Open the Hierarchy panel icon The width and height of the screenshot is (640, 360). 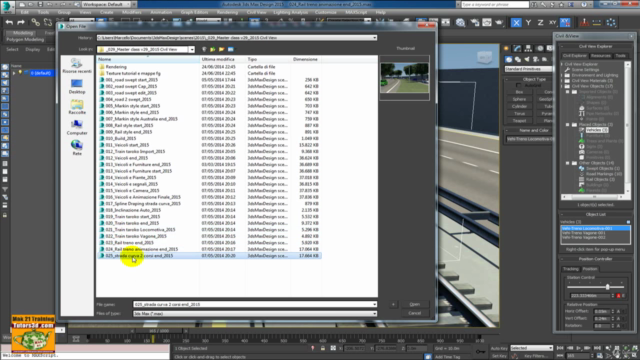528,48
